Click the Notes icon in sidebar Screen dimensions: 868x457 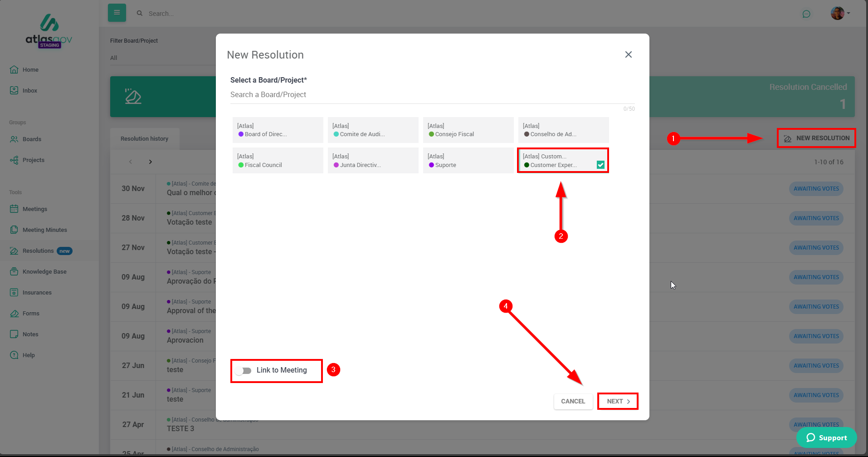tap(14, 334)
